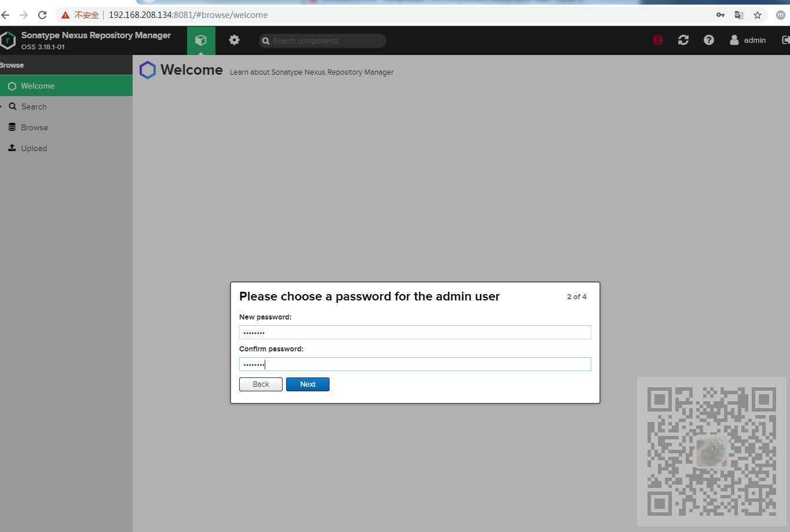The height and width of the screenshot is (532, 790).
Task: Open Upload in the sidebar
Action: (66, 148)
